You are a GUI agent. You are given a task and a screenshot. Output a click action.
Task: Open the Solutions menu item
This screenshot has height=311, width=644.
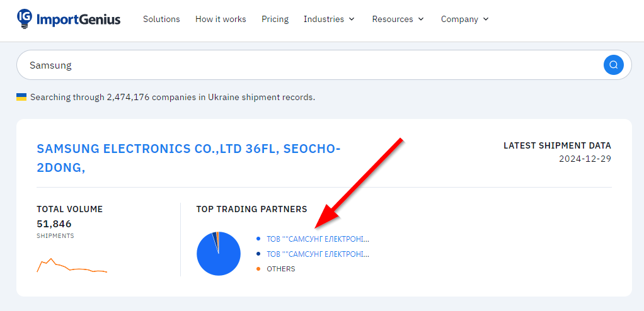coord(161,19)
